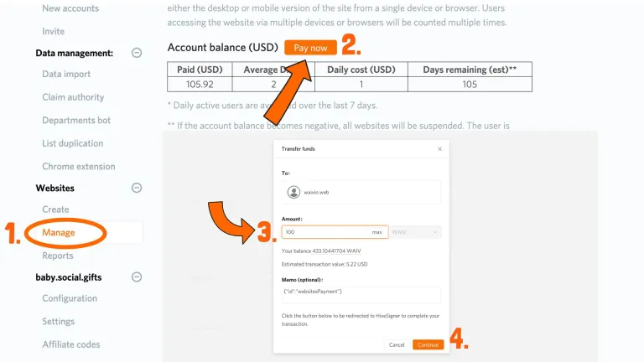Set amount to max balance
The height and width of the screenshot is (362, 644).
click(x=377, y=231)
